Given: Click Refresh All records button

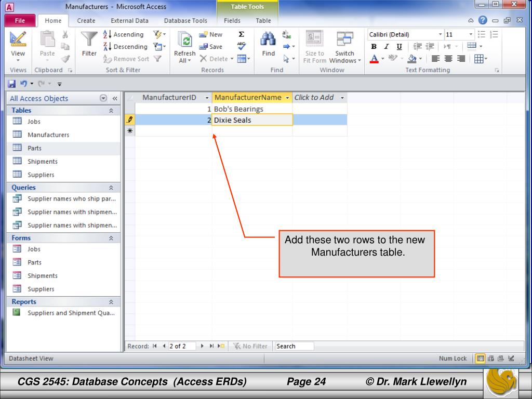Looking at the screenshot, I should (x=184, y=47).
